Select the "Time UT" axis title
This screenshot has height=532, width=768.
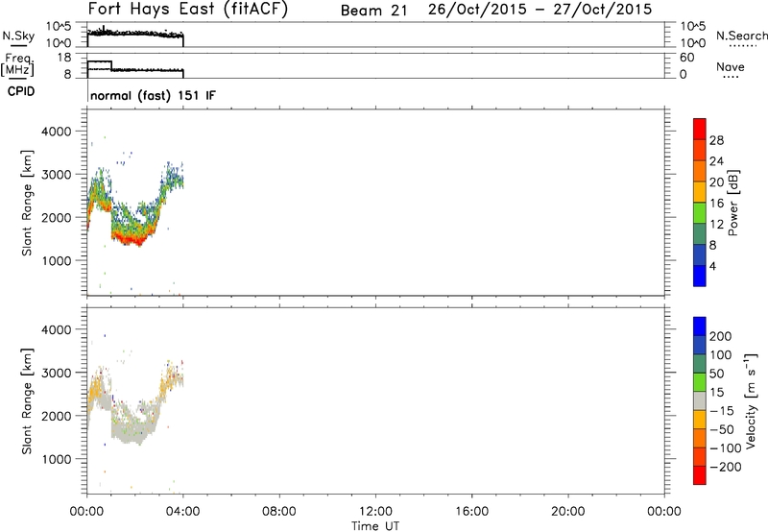(375, 526)
